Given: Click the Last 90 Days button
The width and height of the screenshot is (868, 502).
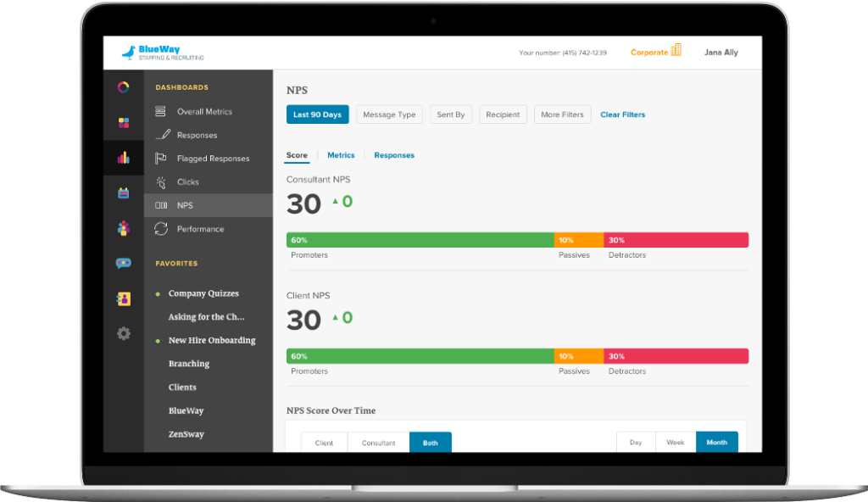Looking at the screenshot, I should point(317,114).
